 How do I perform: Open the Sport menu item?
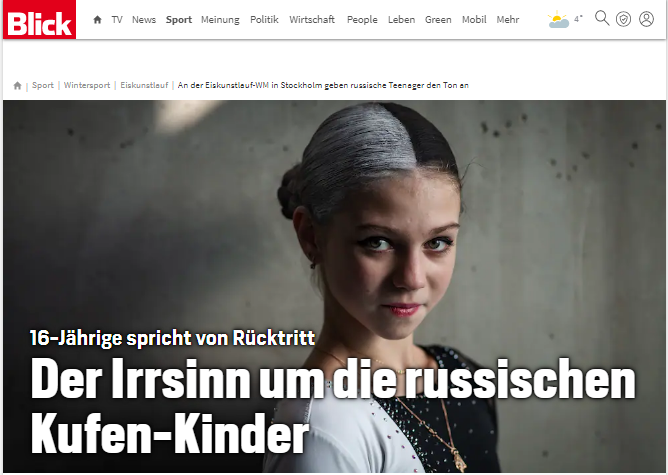click(179, 19)
